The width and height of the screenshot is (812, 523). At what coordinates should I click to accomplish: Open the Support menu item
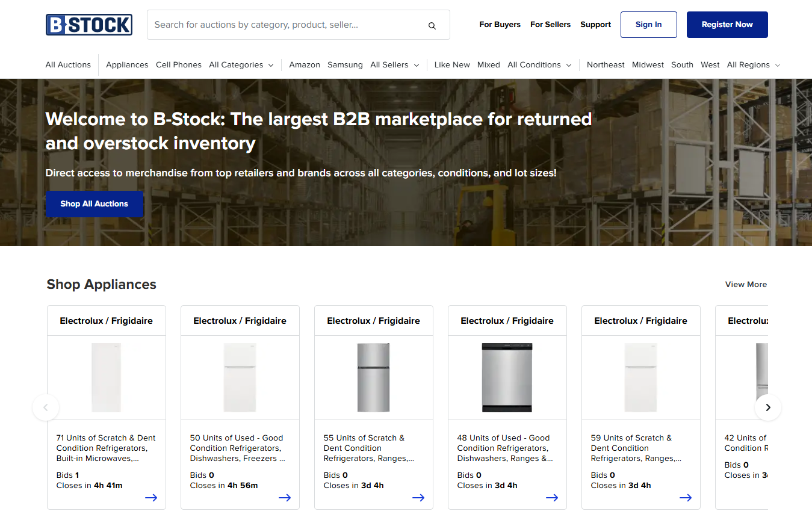[x=595, y=25]
